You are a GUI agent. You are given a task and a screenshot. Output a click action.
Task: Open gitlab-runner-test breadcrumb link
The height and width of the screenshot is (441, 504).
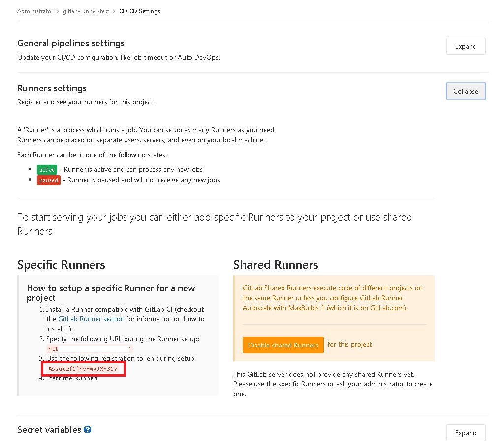[86, 11]
